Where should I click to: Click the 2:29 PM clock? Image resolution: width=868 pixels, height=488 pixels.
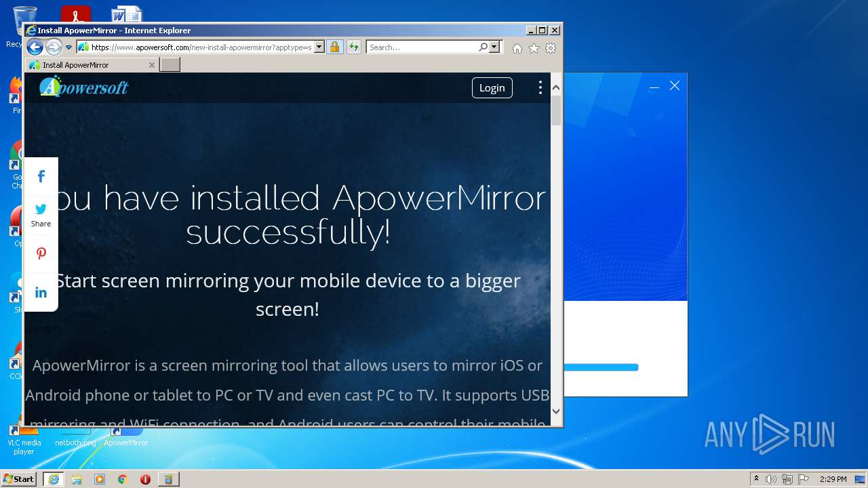click(833, 479)
